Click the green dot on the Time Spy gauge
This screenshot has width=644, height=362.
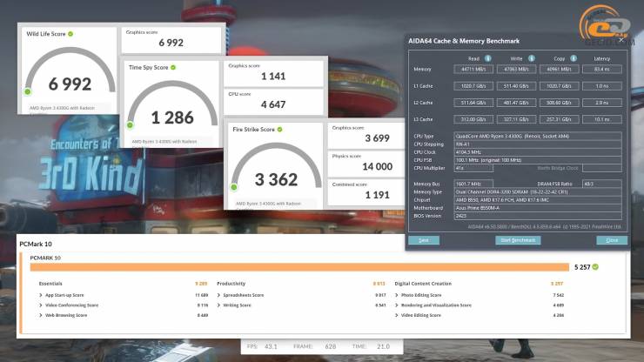pyautogui.click(x=131, y=125)
